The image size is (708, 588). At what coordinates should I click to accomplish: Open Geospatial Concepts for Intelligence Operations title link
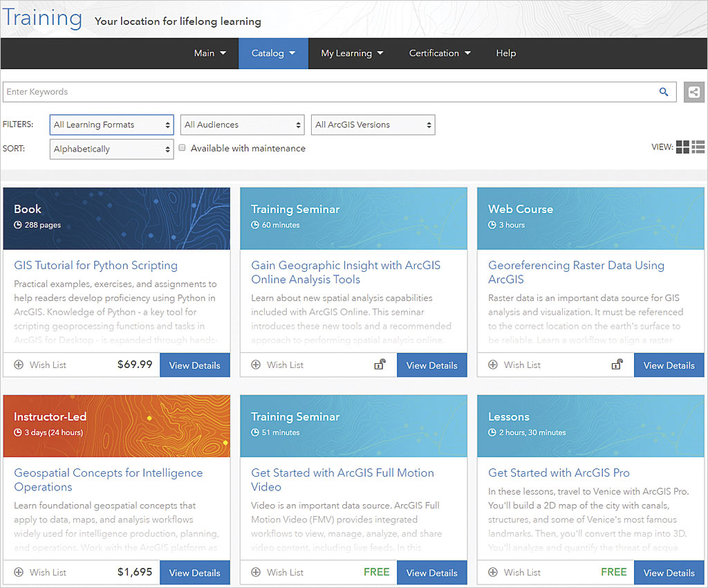coord(109,479)
